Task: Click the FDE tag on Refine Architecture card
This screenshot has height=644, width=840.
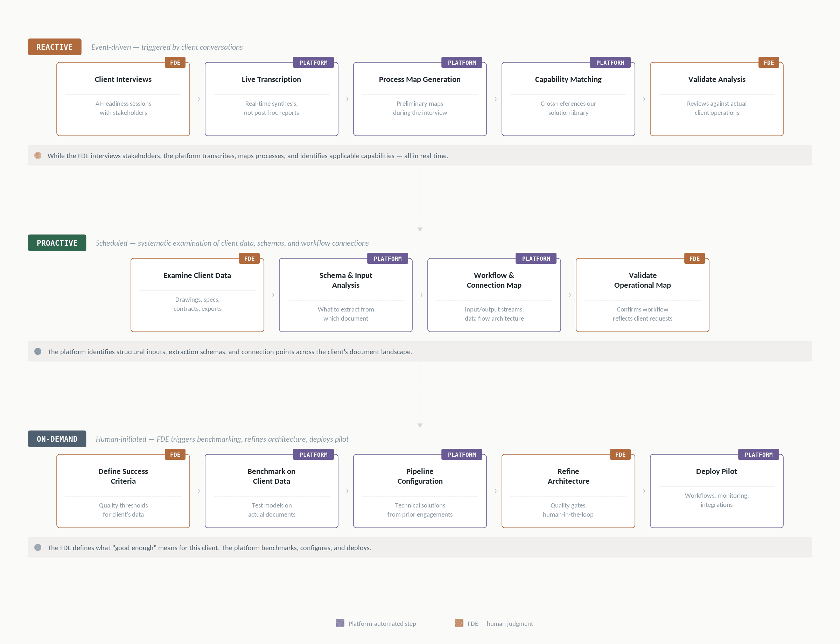Action: click(x=620, y=454)
